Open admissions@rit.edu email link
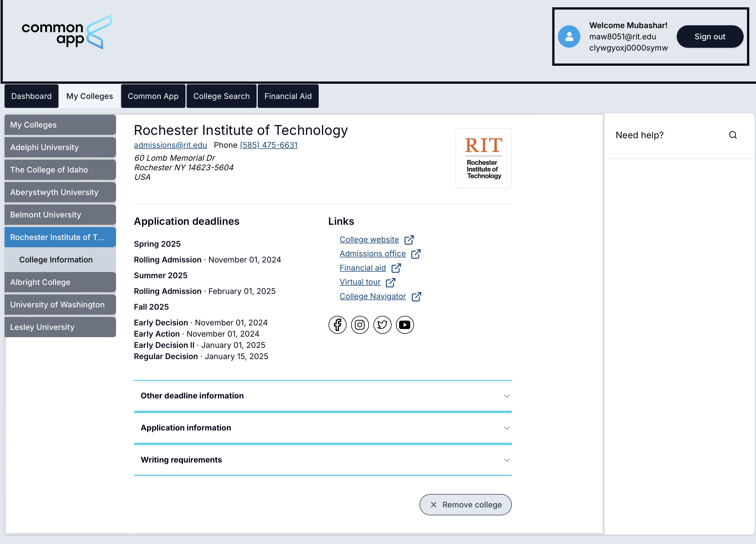Screen dimensions: 756x544 tap(170, 145)
